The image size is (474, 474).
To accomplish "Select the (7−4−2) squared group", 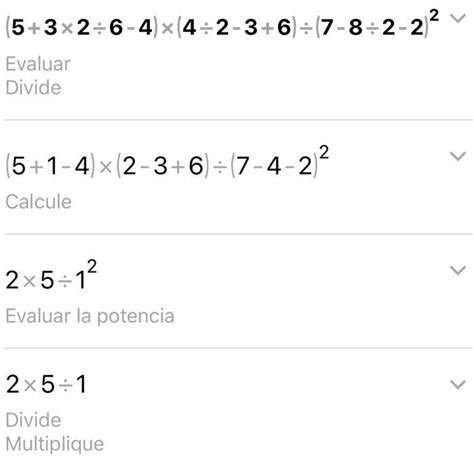I will pos(280,162).
